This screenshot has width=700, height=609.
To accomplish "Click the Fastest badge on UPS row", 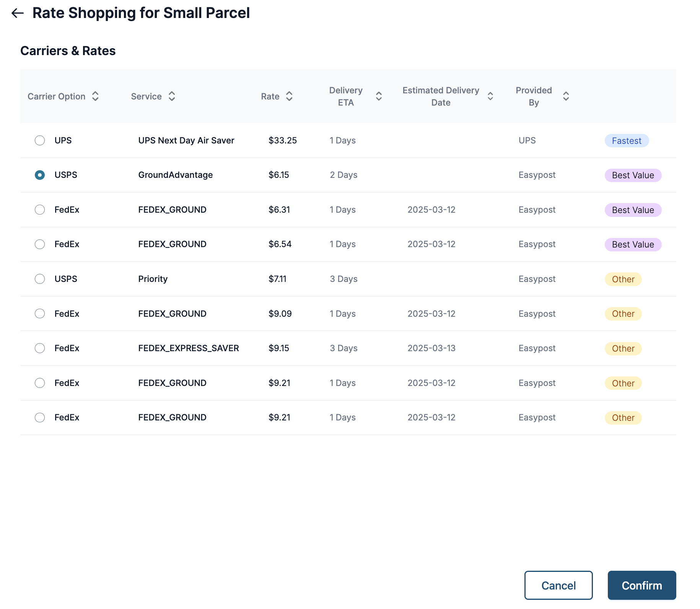I will pyautogui.click(x=626, y=141).
